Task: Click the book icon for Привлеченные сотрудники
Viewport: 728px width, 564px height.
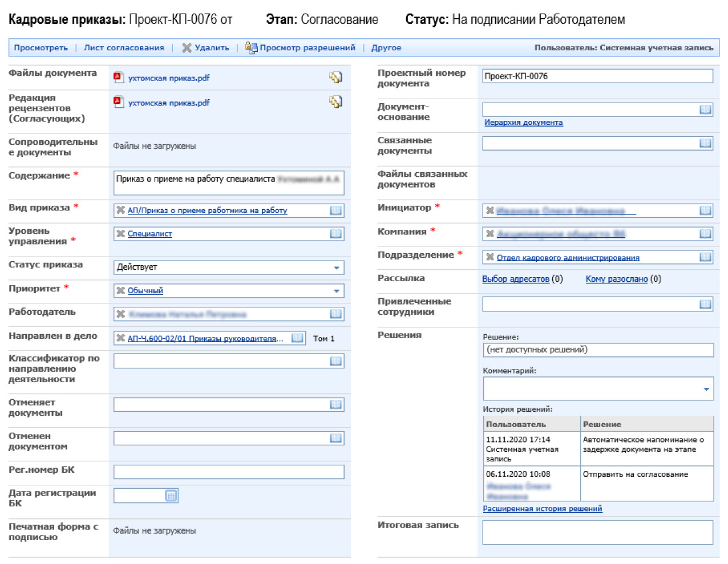Action: click(x=705, y=305)
